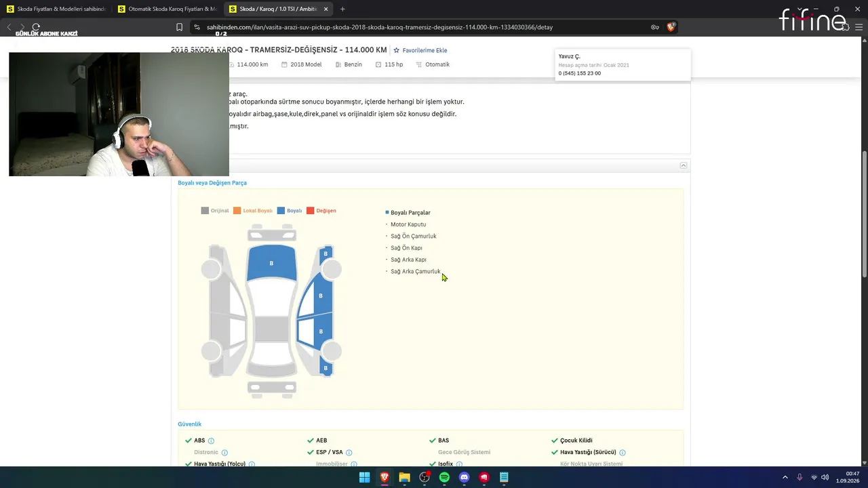Open Discord from taskbar

464,477
